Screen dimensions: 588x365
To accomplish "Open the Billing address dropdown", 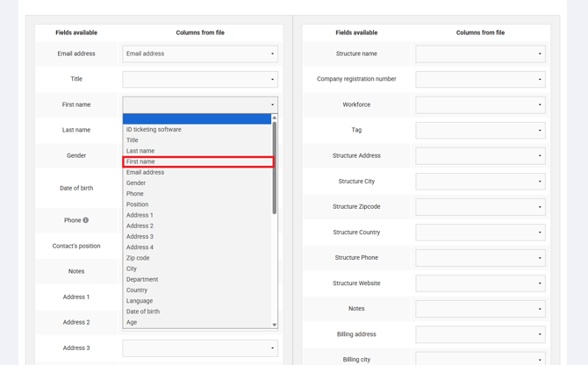I will [x=480, y=334].
